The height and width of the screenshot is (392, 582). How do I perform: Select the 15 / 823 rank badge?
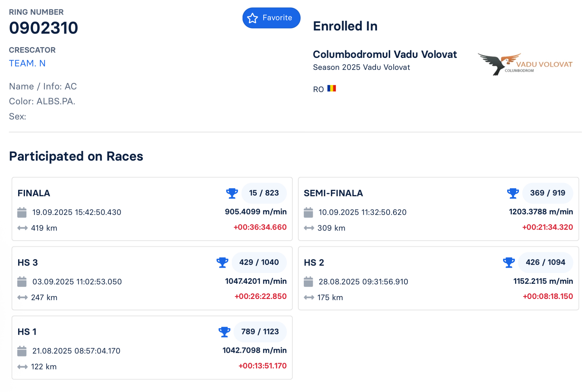pos(264,193)
